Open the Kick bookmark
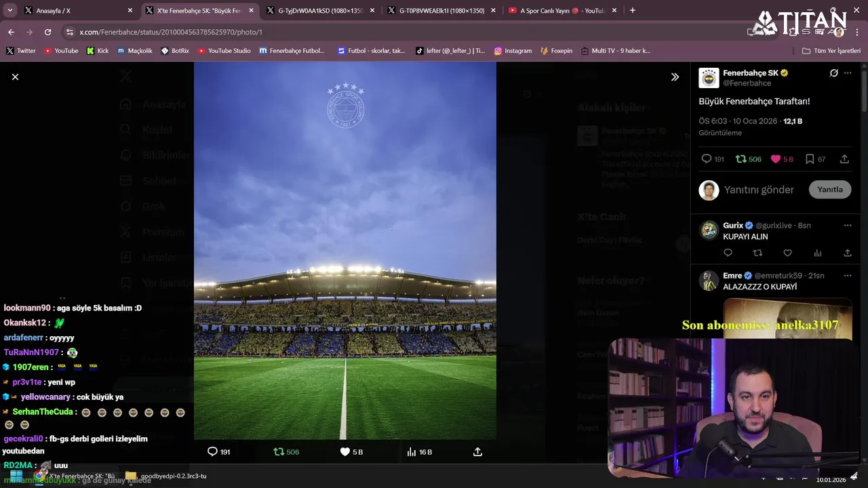Image resolution: width=868 pixels, height=488 pixels. (x=98, y=51)
